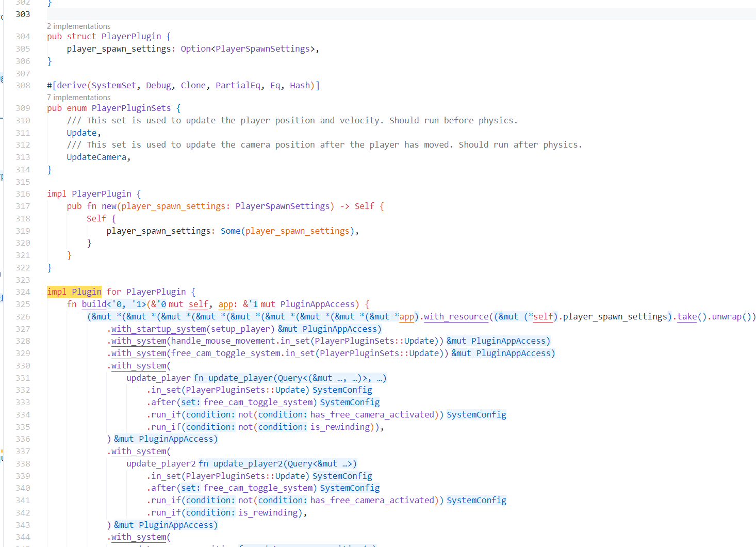Screen dimensions: 756x547
Task: Click the 'unwrap' method call on line 326
Action: point(727,317)
